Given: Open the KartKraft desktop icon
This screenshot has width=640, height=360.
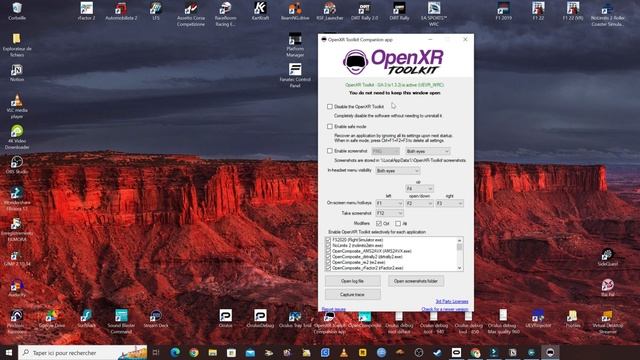Looking at the screenshot, I should pyautogui.click(x=260, y=11).
